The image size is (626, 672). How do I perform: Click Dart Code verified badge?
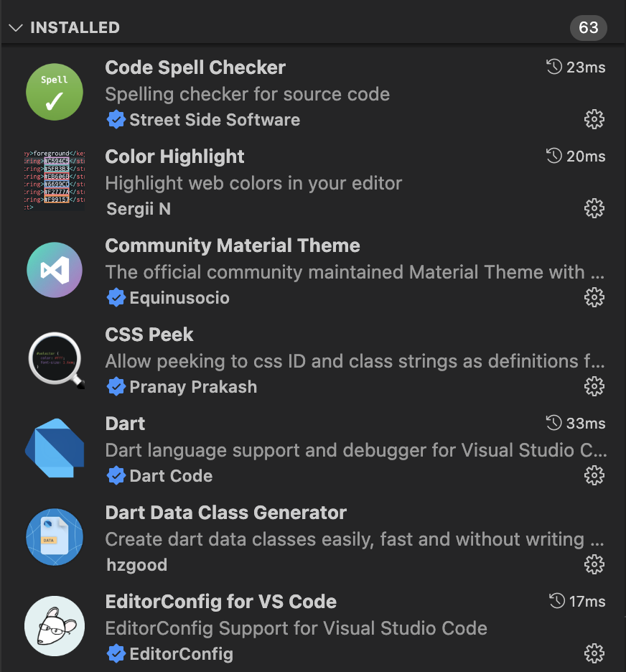tap(116, 476)
